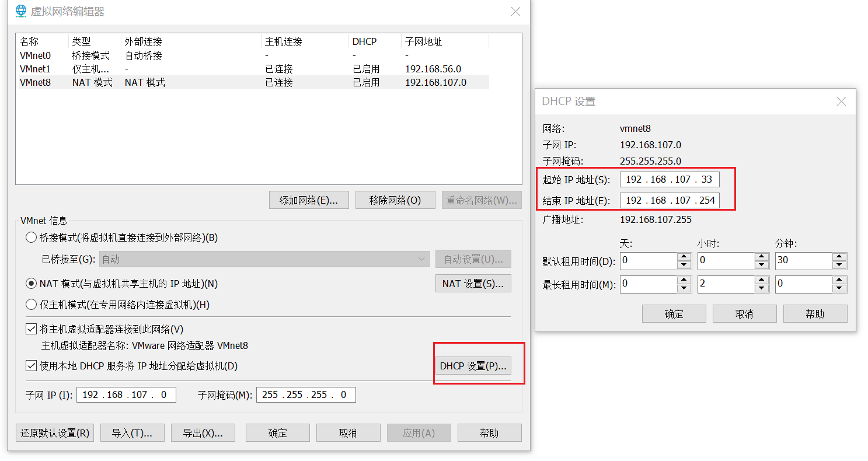Click 取消 in network editor window

[x=348, y=433]
